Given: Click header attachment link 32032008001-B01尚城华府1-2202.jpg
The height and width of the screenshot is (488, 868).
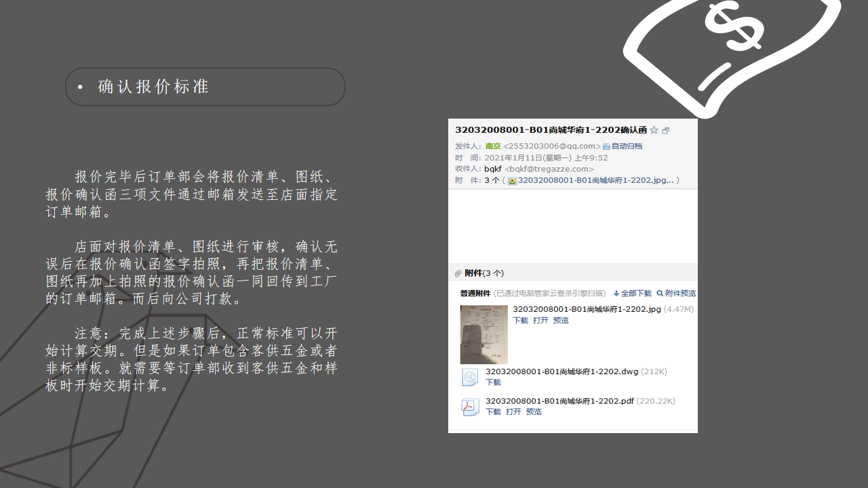Looking at the screenshot, I should point(595,180).
